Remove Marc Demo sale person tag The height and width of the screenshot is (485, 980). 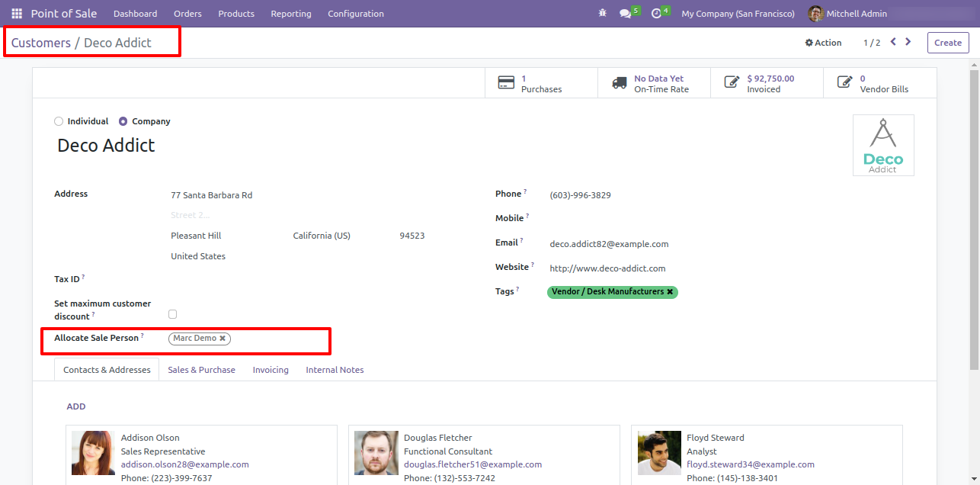(223, 339)
